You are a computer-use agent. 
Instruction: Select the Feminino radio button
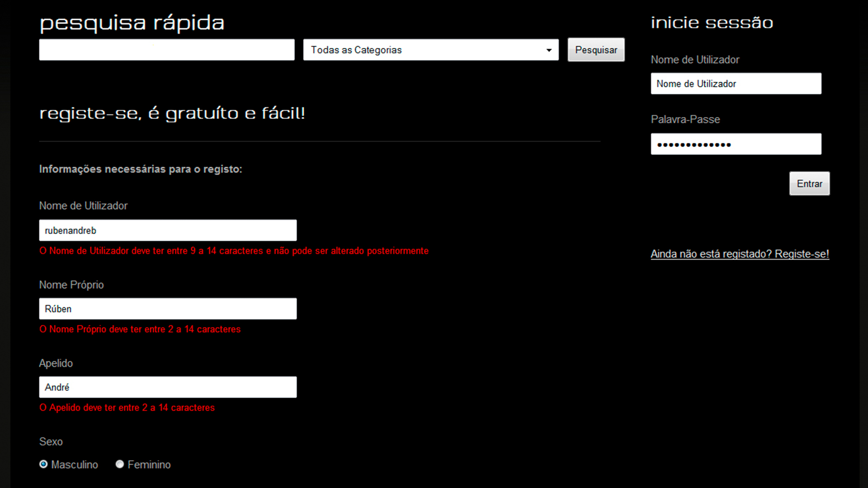point(120,464)
